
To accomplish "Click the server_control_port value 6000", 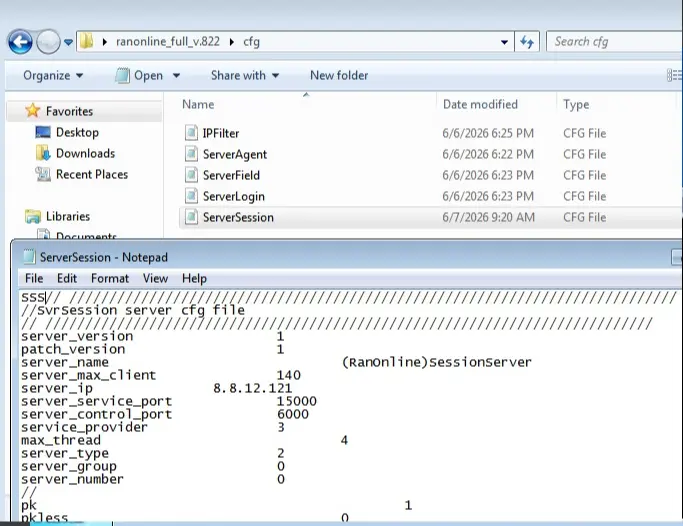I will [x=293, y=414].
